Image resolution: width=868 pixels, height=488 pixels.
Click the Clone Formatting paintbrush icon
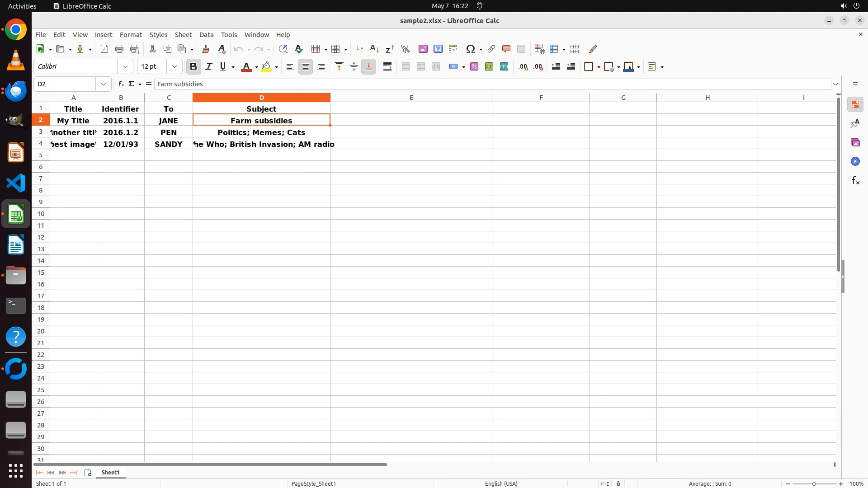click(x=206, y=49)
